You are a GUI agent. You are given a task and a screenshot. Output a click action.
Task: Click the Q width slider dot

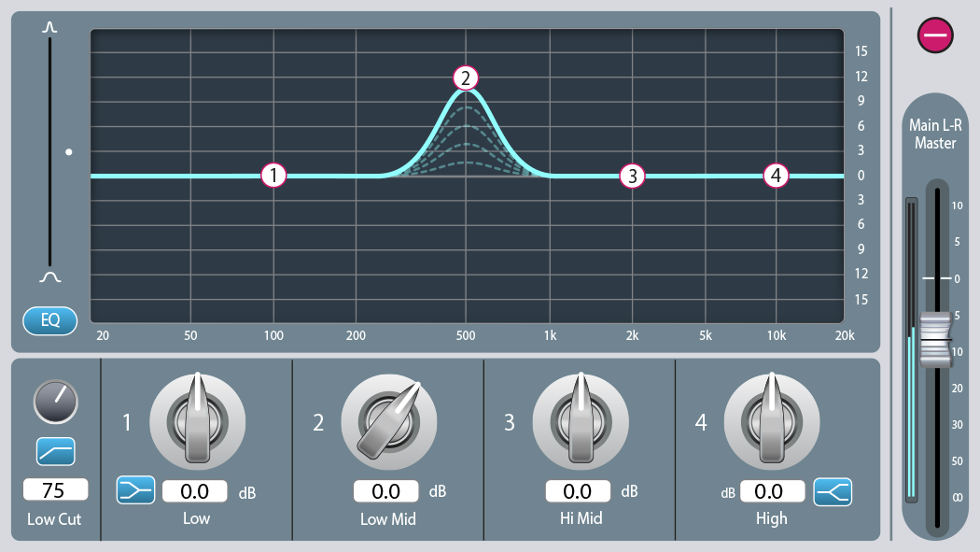[x=69, y=152]
